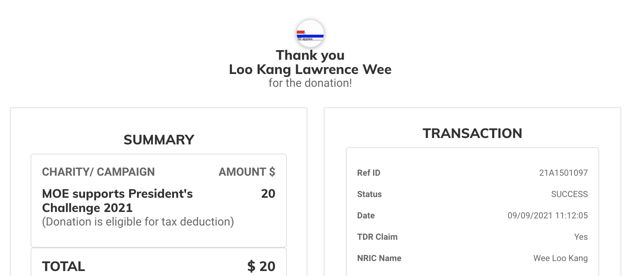Viewport: 644px width, 276px height.
Task: Click the CHARITY/ CAMPAIGN column header
Action: click(98, 172)
